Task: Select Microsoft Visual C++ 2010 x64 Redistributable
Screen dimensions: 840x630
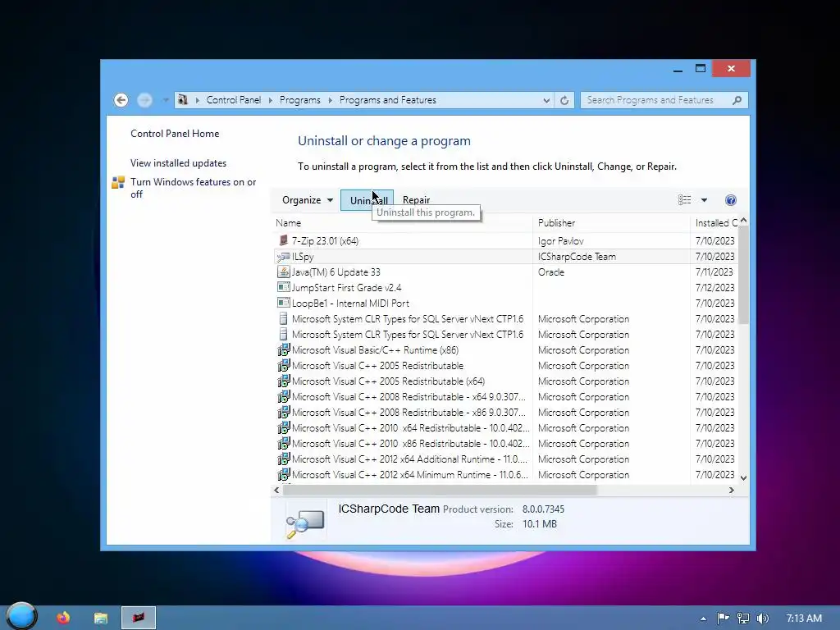Action: [410, 428]
